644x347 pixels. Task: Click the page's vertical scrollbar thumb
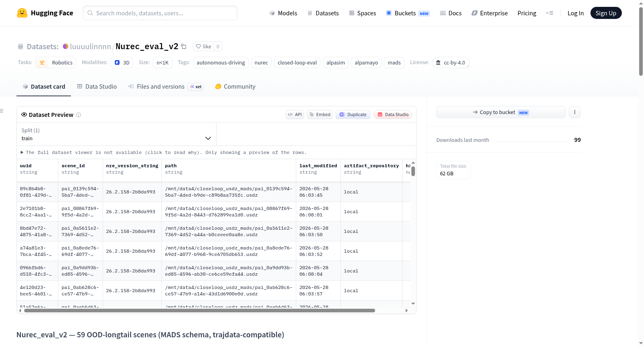point(641,41)
